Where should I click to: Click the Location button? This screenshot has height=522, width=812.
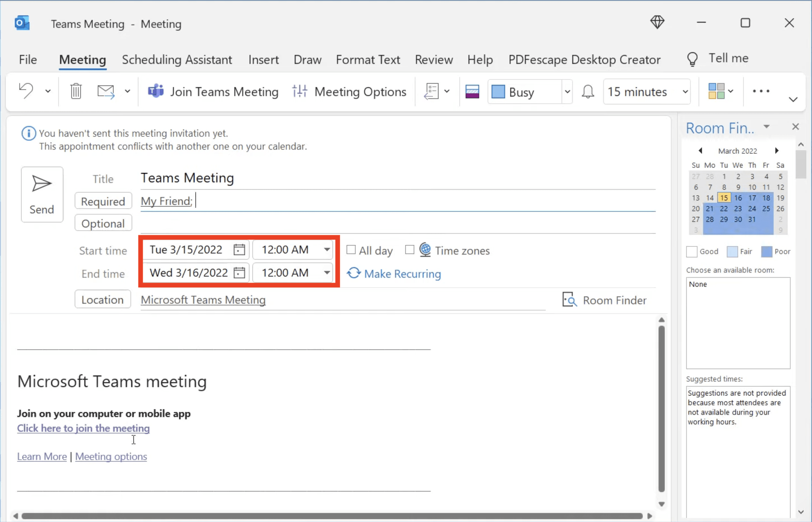(103, 299)
